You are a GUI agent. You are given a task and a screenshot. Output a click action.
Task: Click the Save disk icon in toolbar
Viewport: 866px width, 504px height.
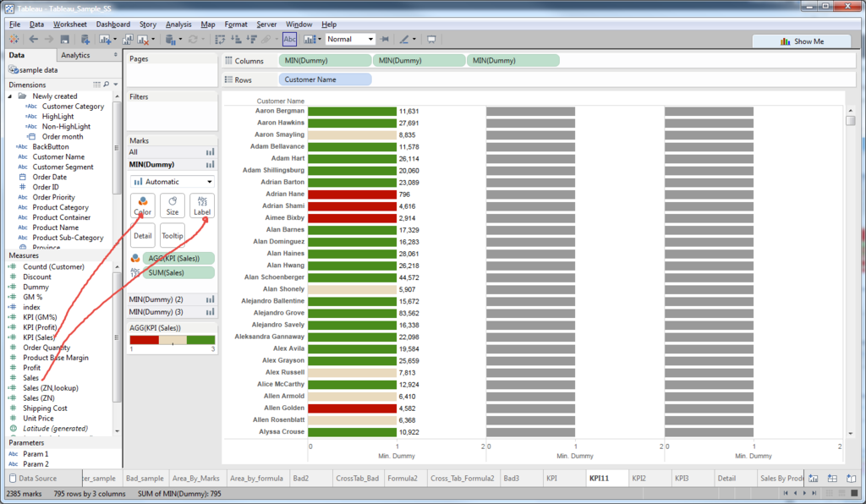coord(64,39)
